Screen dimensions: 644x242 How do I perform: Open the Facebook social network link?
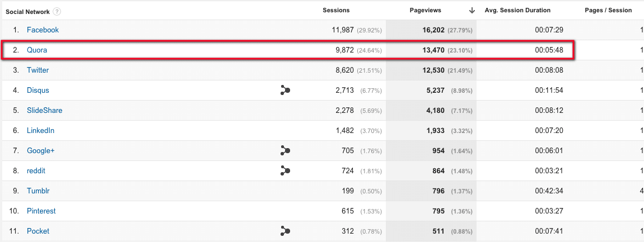pos(43,30)
